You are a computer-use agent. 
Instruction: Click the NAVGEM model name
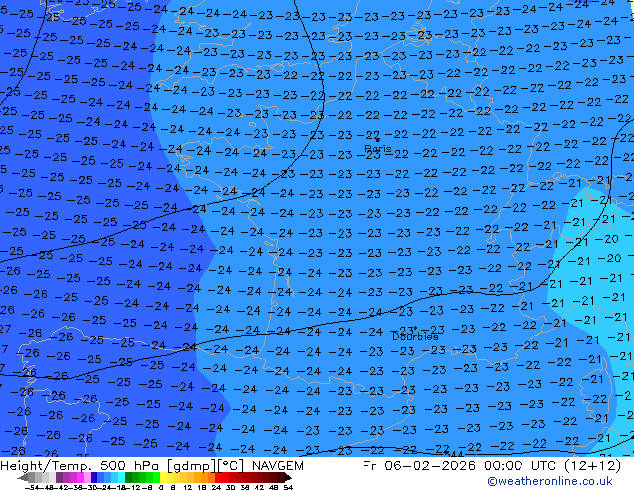point(278,466)
